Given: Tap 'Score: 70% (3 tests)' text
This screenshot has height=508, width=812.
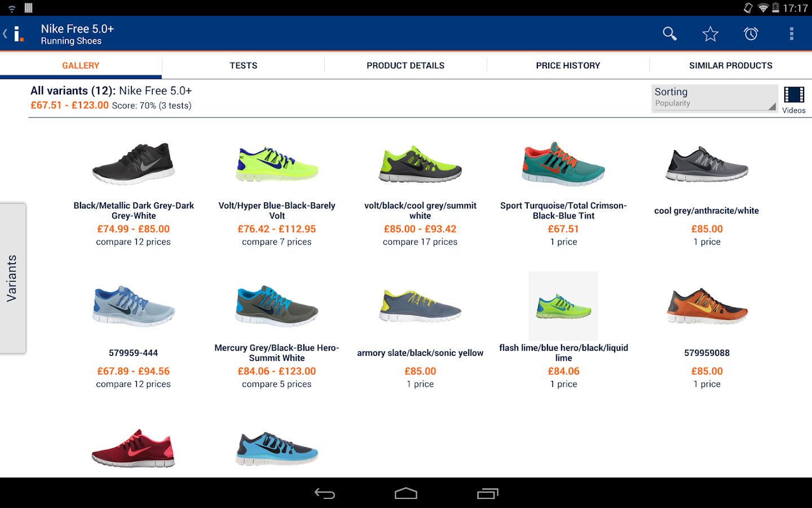Looking at the screenshot, I should point(152,106).
